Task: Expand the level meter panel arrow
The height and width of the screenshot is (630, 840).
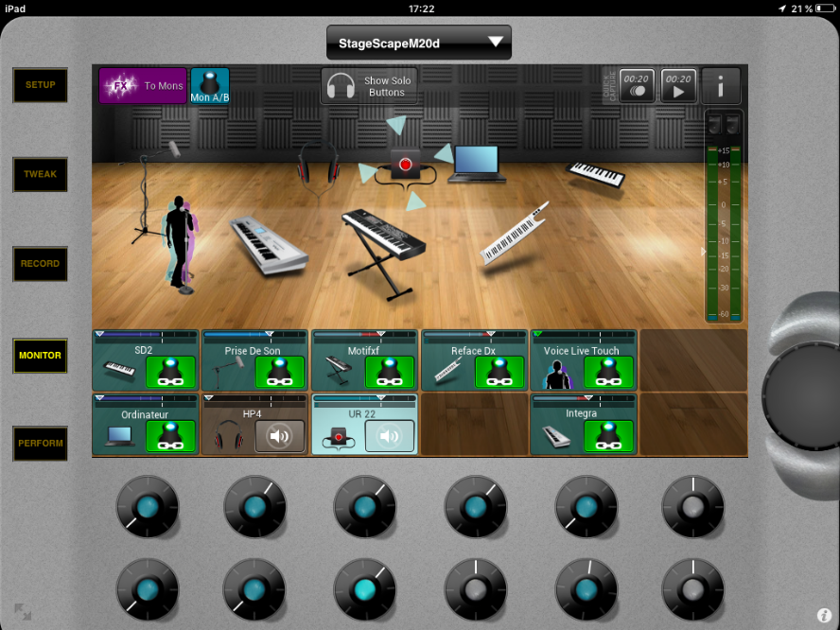Action: tap(702, 252)
